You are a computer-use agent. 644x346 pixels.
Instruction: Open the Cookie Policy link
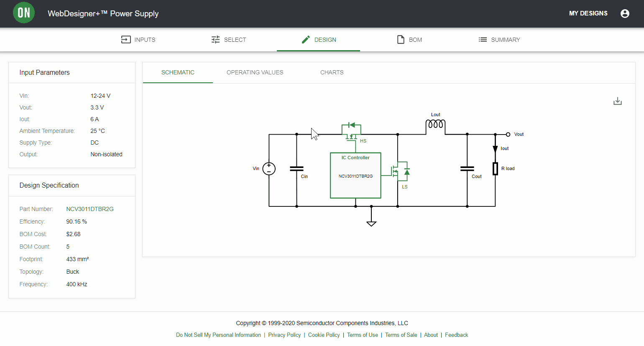[324, 335]
